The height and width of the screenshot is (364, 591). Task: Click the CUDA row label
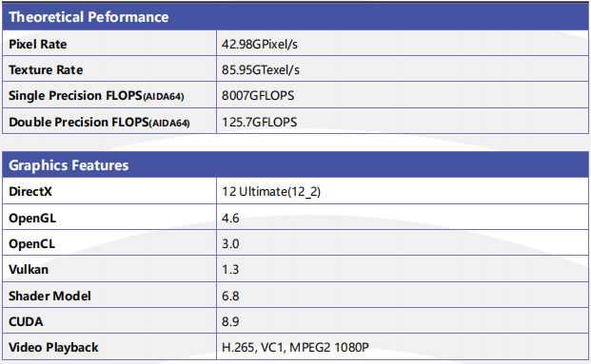[26, 322]
